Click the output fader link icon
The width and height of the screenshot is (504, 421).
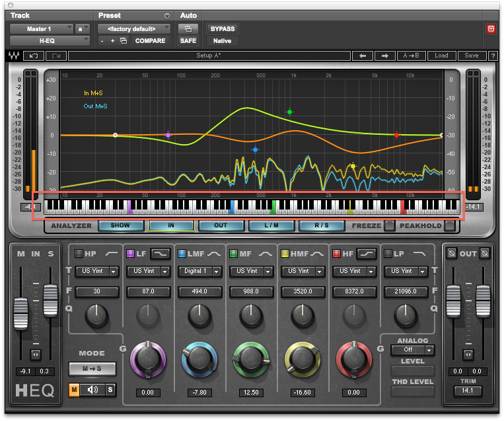468,354
